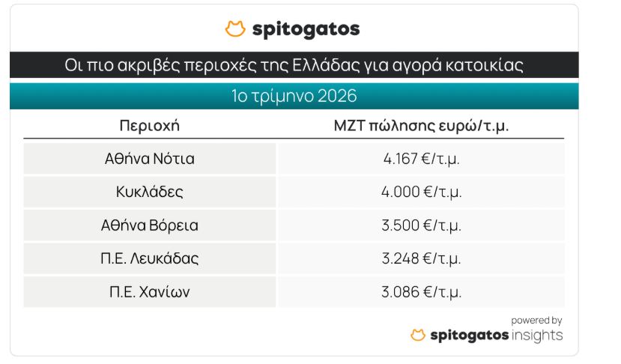621x364 pixels.
Task: Click the 3.086 €/τ.μ. price value
Action: (x=421, y=291)
